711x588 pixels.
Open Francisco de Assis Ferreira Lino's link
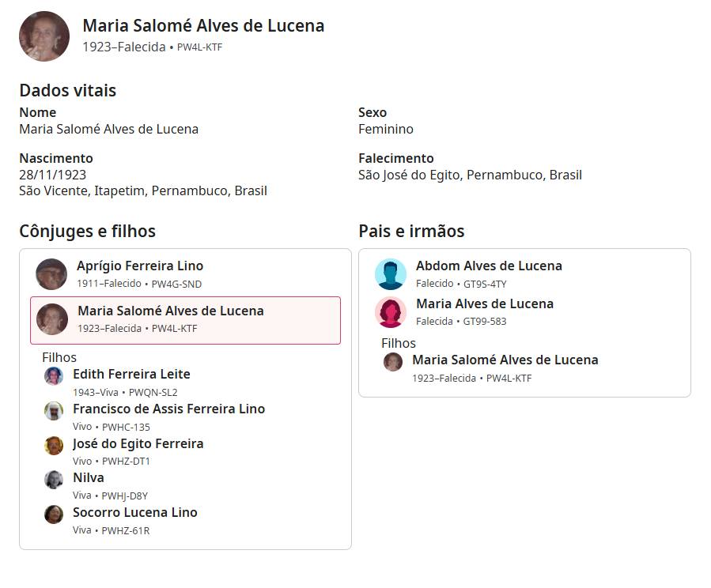click(x=168, y=409)
